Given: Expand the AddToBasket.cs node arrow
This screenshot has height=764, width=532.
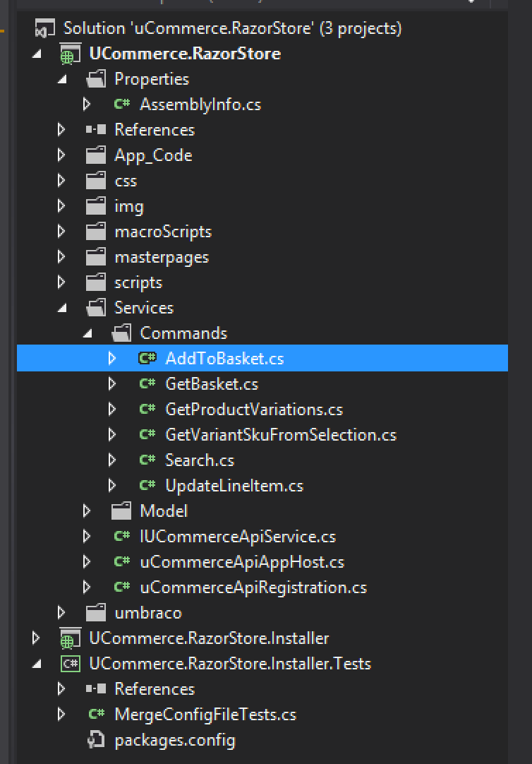Looking at the screenshot, I should tap(112, 358).
